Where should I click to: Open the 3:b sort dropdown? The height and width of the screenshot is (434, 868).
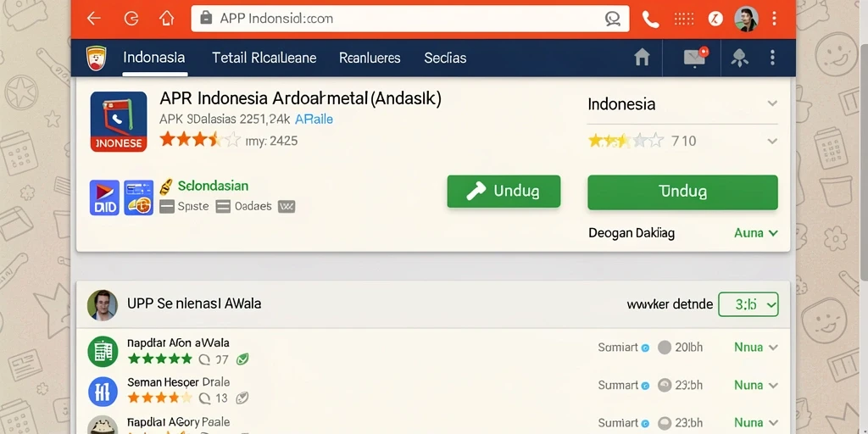[748, 304]
